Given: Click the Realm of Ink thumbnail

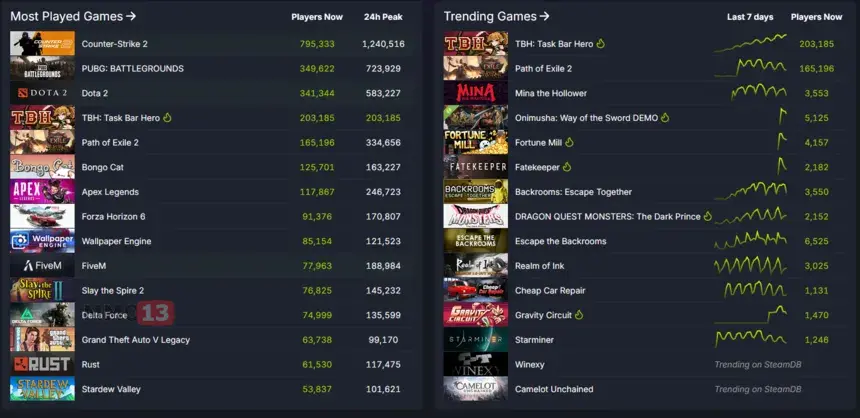Looking at the screenshot, I should [x=476, y=266].
